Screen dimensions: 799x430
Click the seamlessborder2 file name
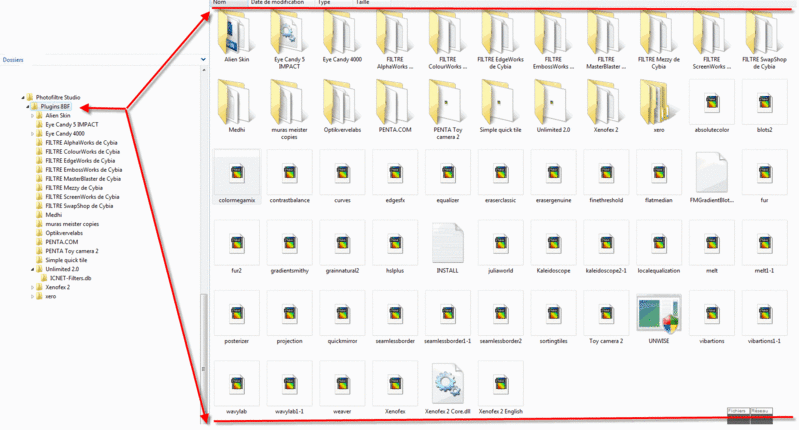coord(500,341)
